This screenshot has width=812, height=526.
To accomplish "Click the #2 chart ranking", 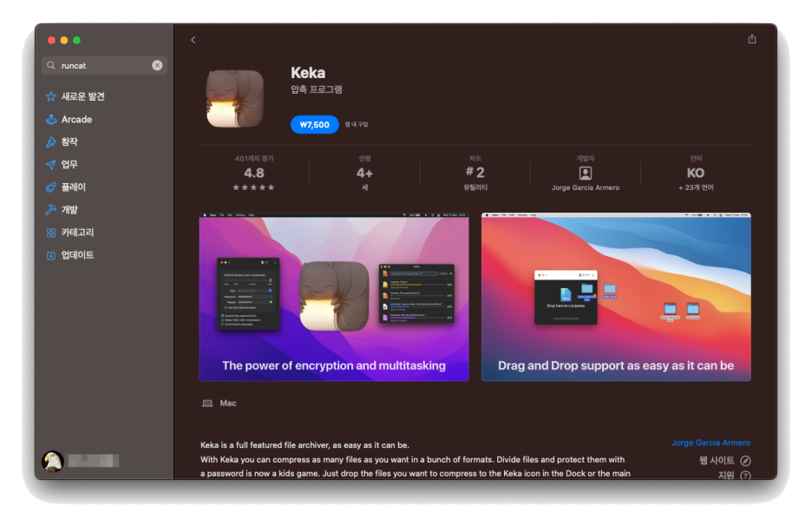I will pos(475,172).
